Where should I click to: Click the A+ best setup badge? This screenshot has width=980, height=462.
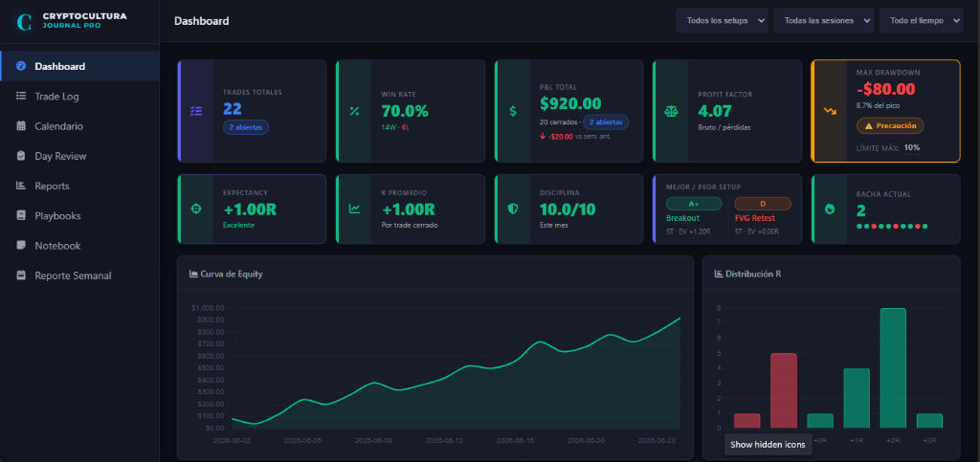[694, 204]
